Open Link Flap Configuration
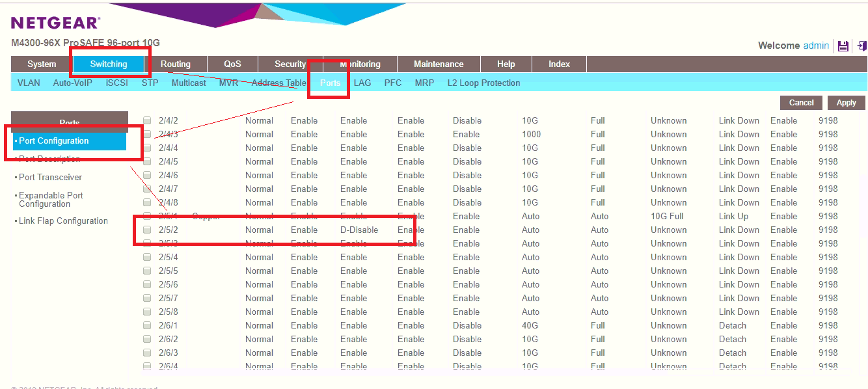Viewport: 868px width, 389px height. 63,221
